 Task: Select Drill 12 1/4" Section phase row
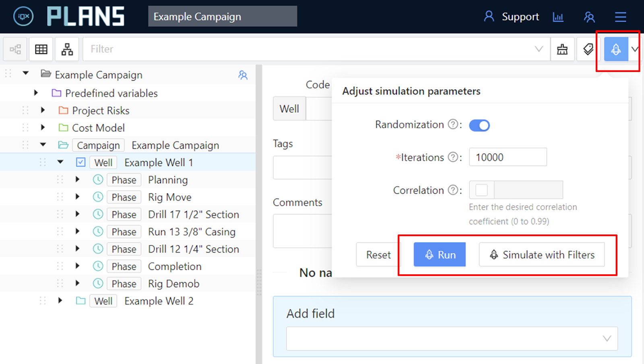(x=128, y=249)
